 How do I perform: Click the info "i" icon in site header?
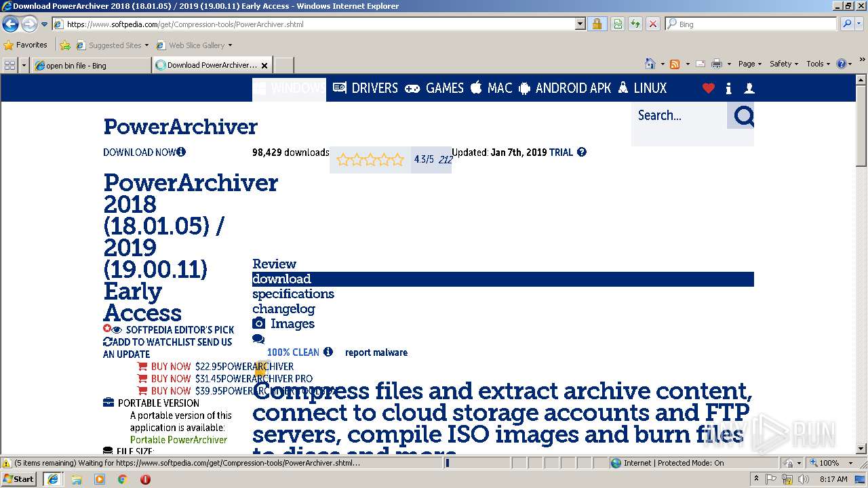(x=729, y=88)
